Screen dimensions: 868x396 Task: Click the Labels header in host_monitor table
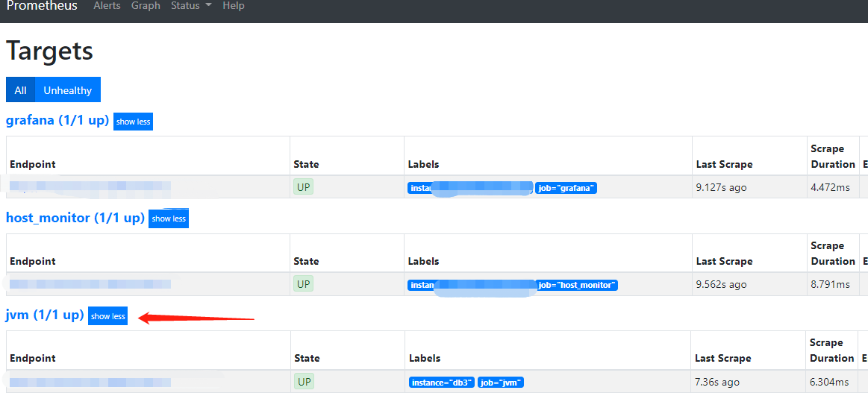pos(423,261)
